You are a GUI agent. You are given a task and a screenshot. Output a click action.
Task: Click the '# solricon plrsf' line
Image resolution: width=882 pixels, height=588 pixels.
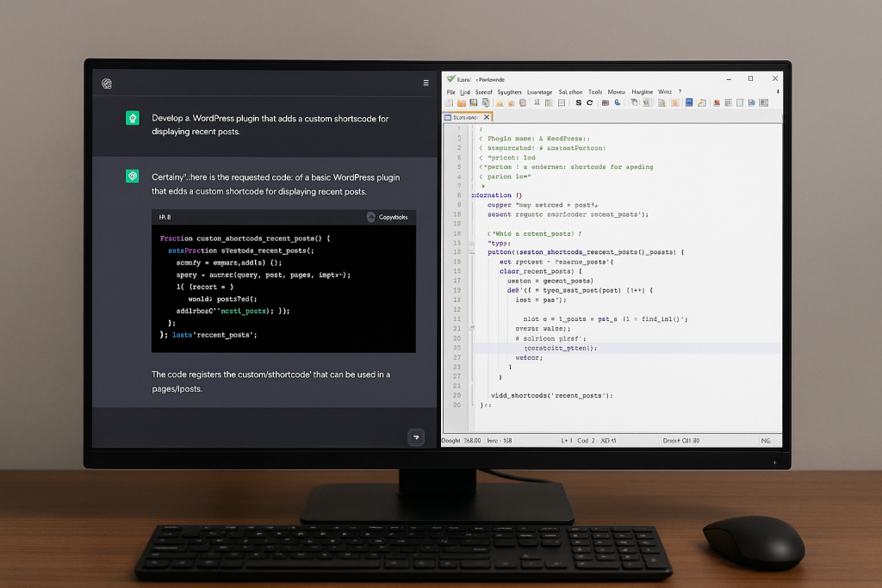point(550,338)
